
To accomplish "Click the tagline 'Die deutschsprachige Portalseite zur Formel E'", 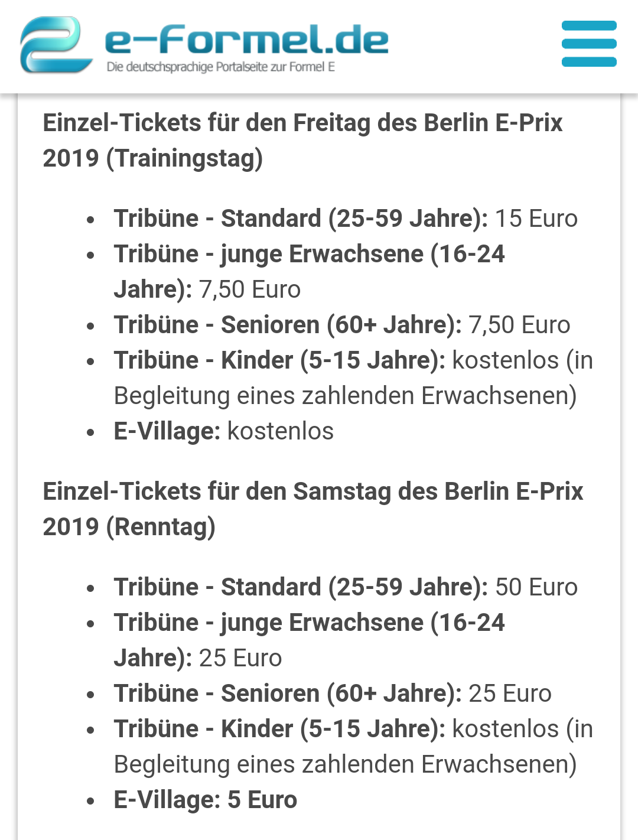I will [x=220, y=67].
